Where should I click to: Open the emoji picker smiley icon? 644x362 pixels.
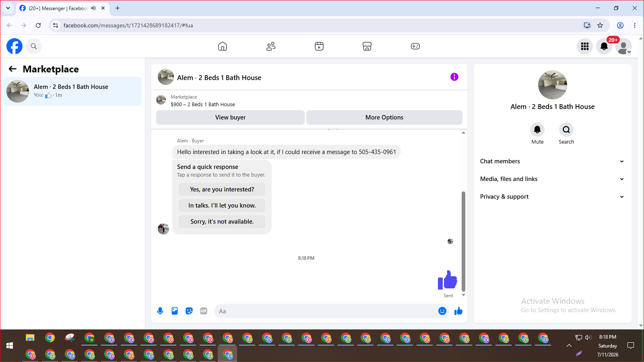click(x=442, y=311)
